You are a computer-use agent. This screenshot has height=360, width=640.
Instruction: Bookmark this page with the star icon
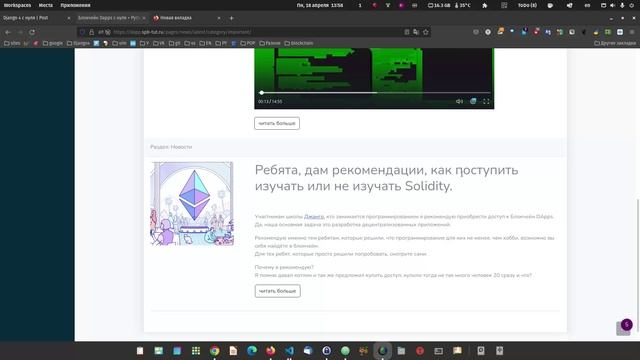pyautogui.click(x=426, y=32)
